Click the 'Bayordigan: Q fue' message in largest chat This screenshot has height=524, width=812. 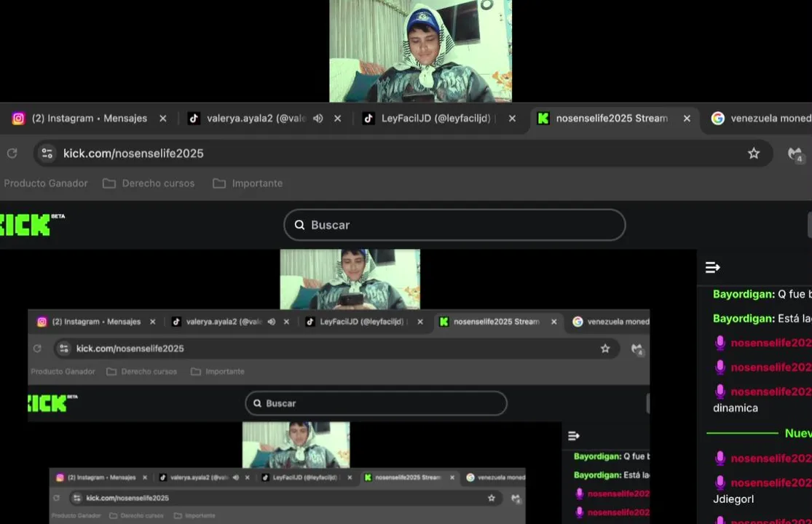pos(762,294)
